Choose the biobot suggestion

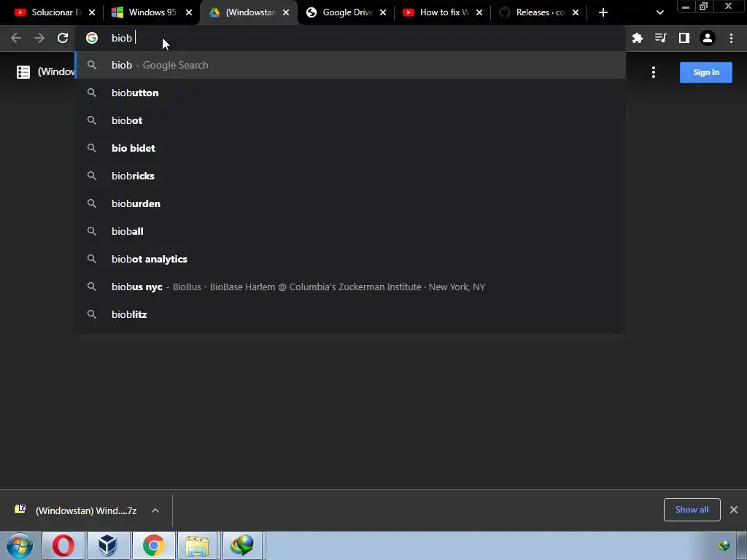[350, 120]
